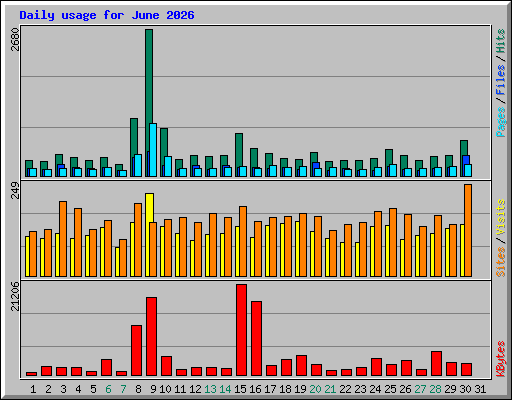Viewport: 512px width, 400px height.
Task: Click the 2680 hits axis value
Action: [x=15, y=39]
